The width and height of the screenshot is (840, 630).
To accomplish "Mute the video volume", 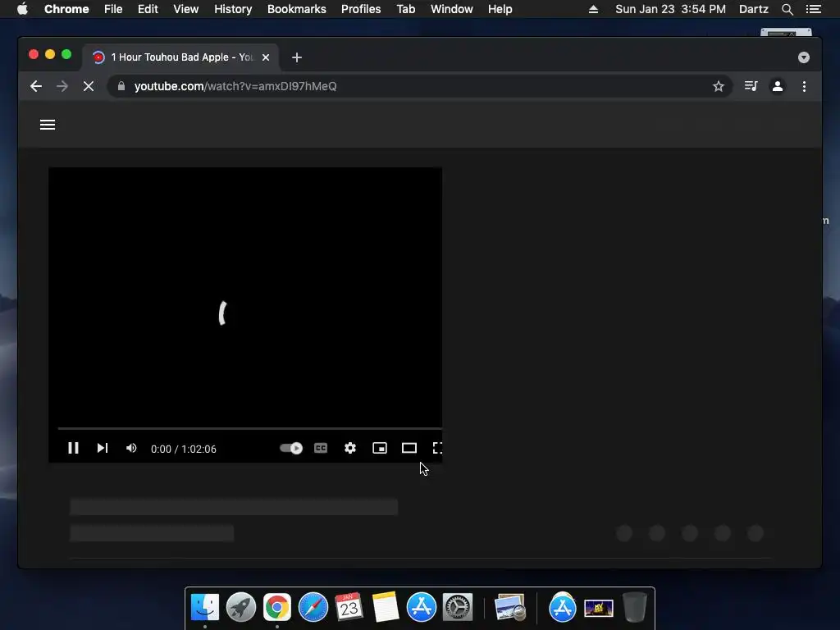I will [x=131, y=448].
